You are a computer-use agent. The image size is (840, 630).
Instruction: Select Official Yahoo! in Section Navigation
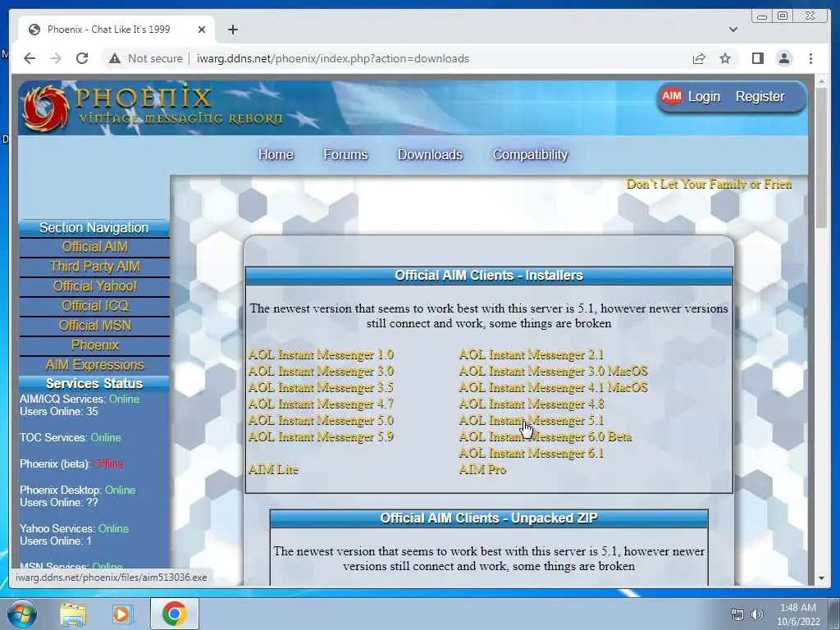[94, 286]
